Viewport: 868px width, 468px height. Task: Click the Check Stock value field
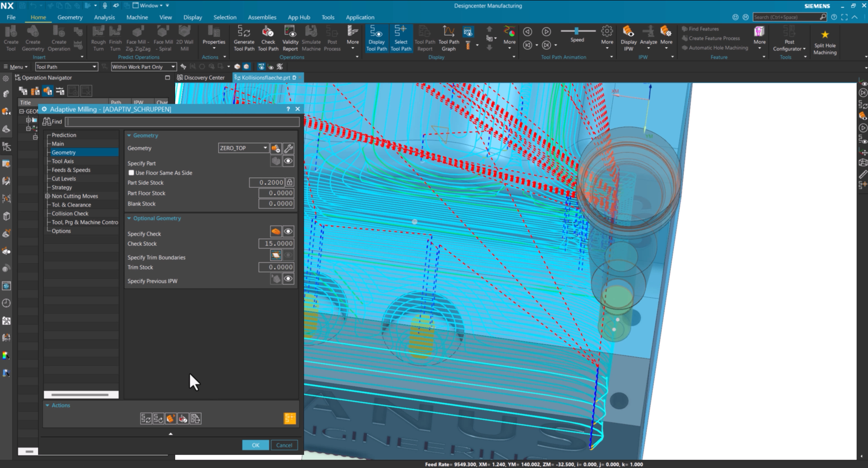(276, 244)
